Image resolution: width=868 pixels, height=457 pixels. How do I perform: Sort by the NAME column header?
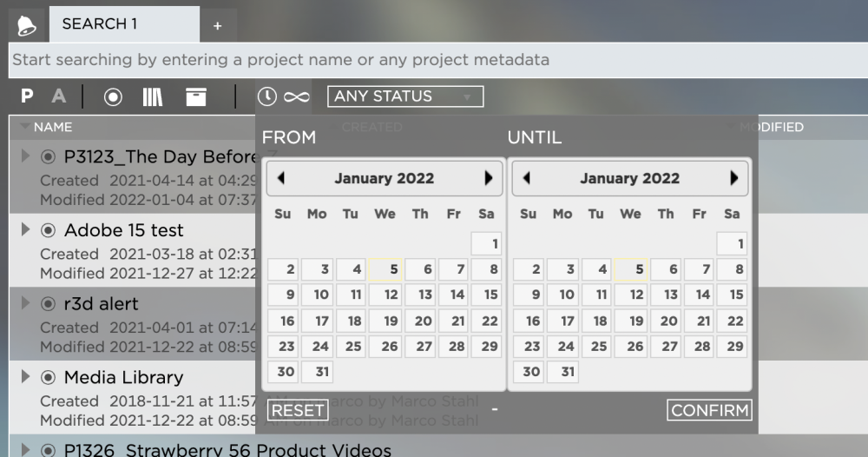point(52,128)
